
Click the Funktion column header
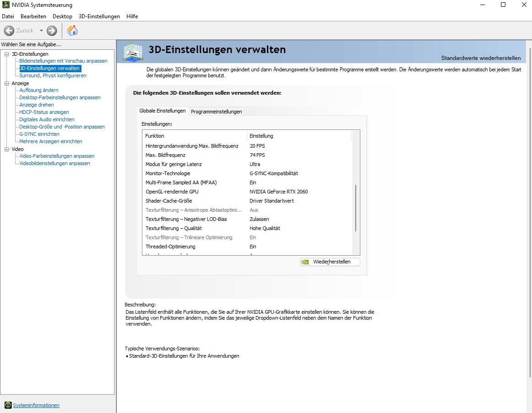[195, 136]
